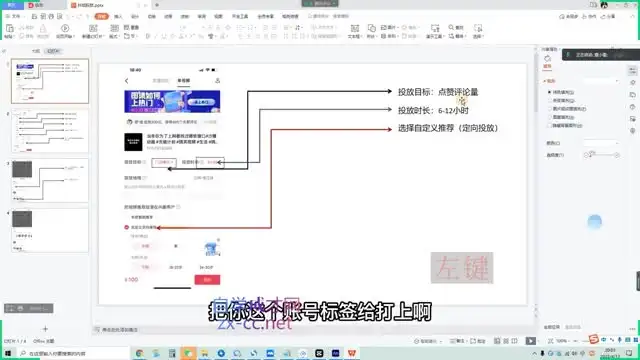Open the Insert ribbon tab
This screenshot has height=360, width=640.
[118, 16]
